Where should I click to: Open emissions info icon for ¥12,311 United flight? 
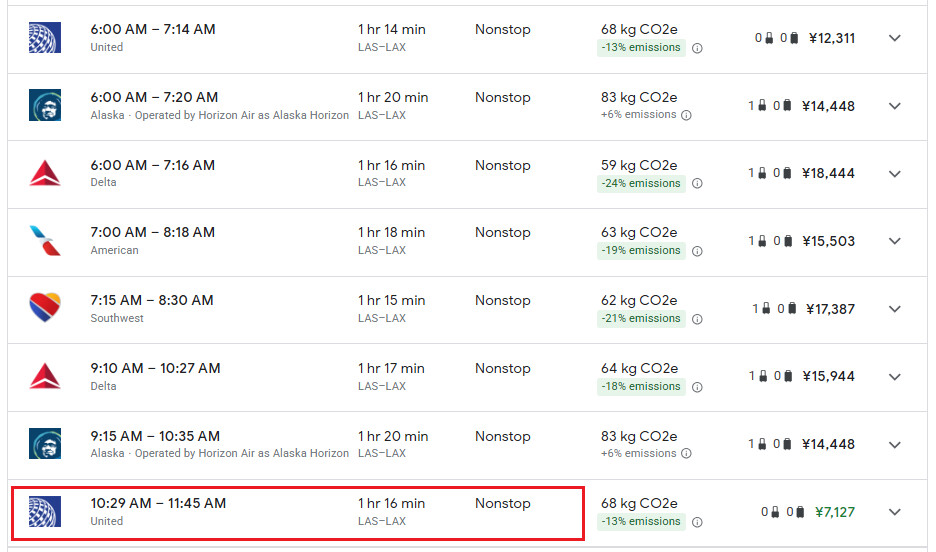(x=697, y=48)
